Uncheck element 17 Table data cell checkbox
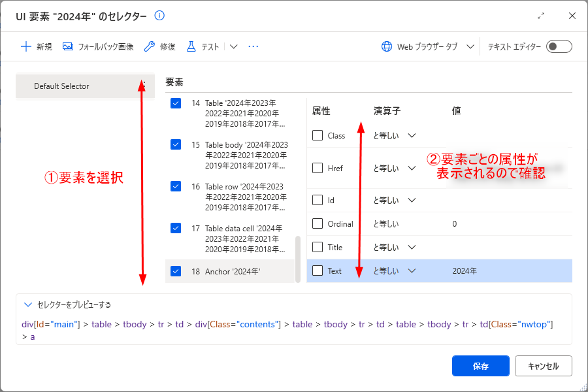This screenshot has width=588, height=392. point(176,228)
